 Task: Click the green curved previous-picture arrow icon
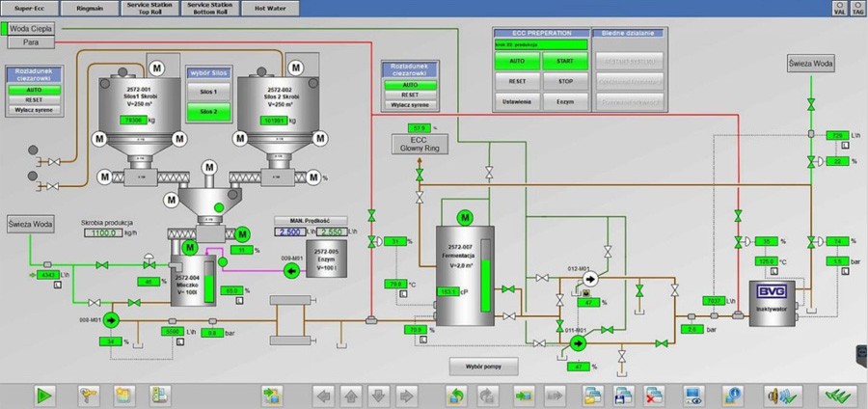(457, 396)
